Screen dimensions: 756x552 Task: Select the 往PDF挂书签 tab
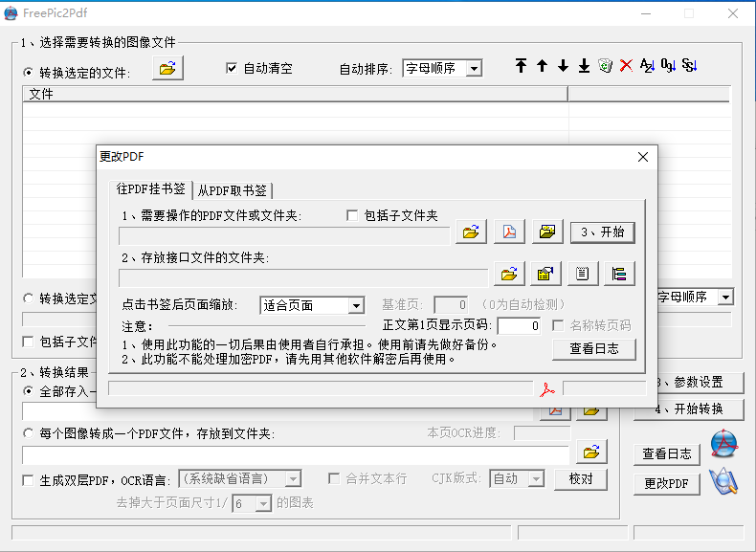coord(151,189)
